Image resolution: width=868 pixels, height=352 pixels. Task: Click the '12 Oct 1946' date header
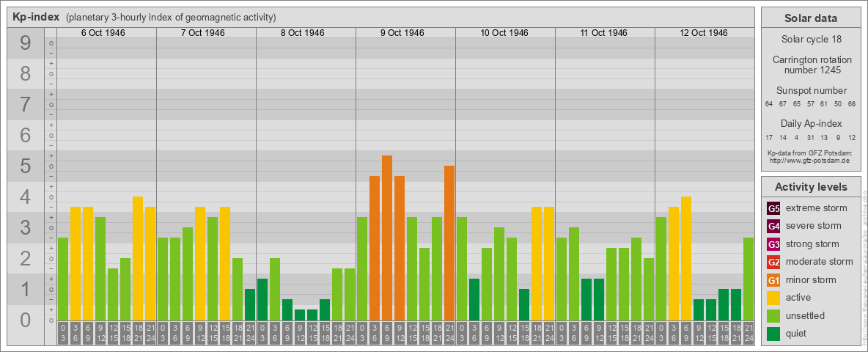704,33
